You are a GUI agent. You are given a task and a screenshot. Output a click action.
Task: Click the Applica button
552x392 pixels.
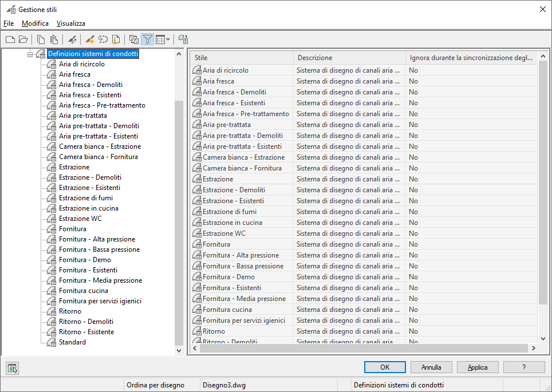pos(478,367)
